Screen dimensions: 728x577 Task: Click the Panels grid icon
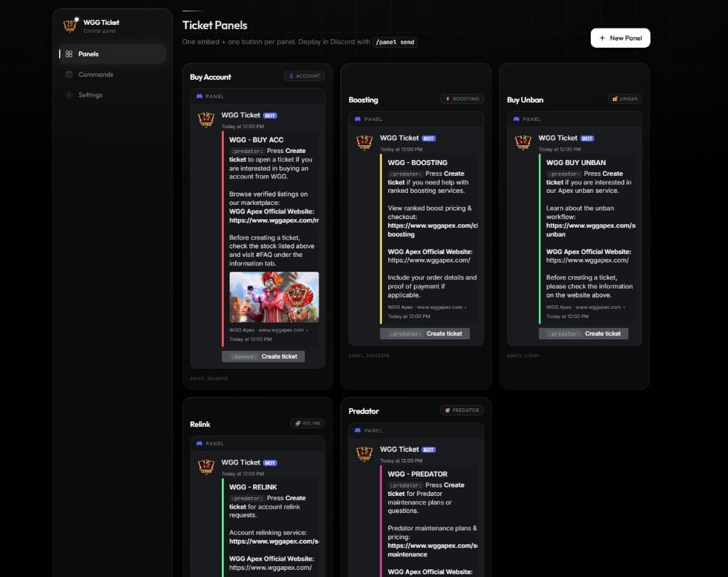click(x=69, y=54)
